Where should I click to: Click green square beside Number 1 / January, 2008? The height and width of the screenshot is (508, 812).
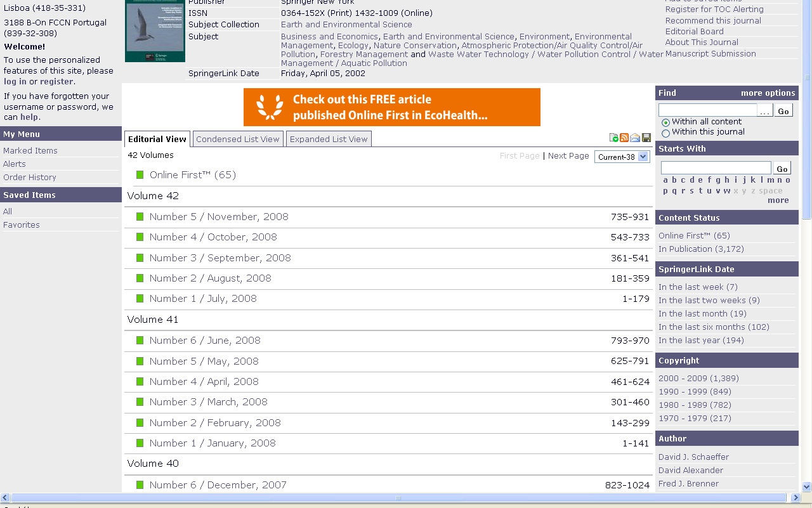(x=140, y=443)
